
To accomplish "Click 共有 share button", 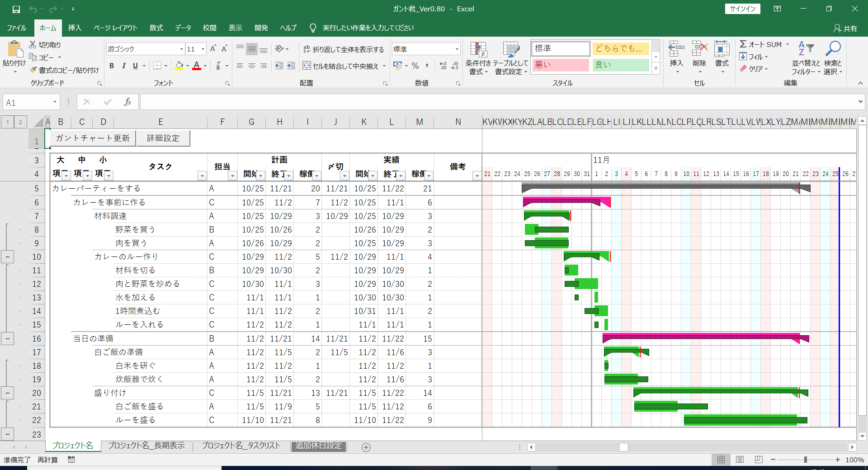I will pos(845,28).
